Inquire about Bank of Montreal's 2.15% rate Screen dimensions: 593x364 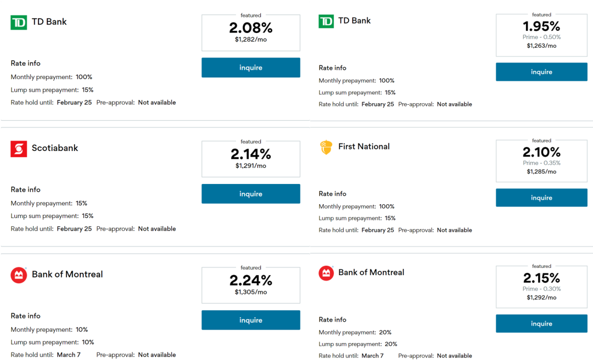tap(541, 323)
